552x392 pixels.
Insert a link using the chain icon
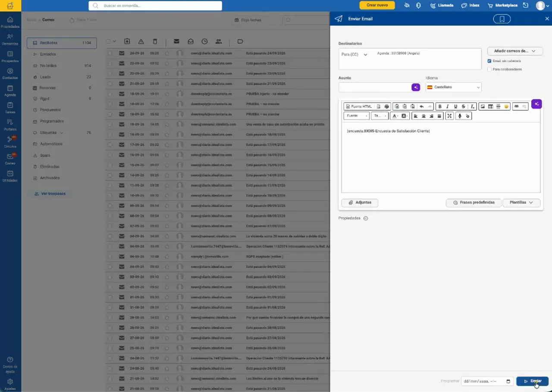click(516, 107)
